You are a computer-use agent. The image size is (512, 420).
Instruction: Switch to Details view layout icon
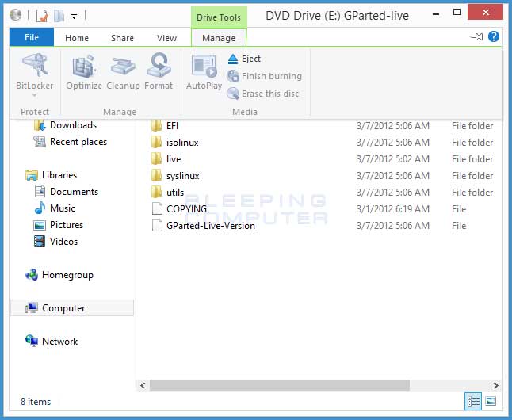tap(473, 402)
